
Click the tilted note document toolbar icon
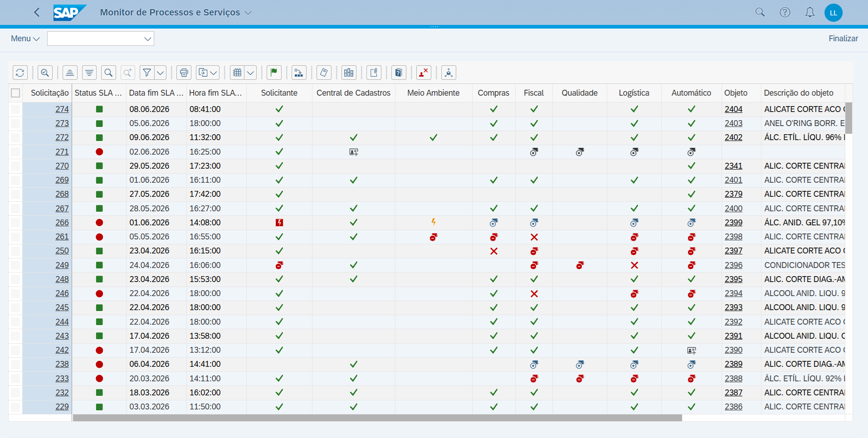coord(324,73)
